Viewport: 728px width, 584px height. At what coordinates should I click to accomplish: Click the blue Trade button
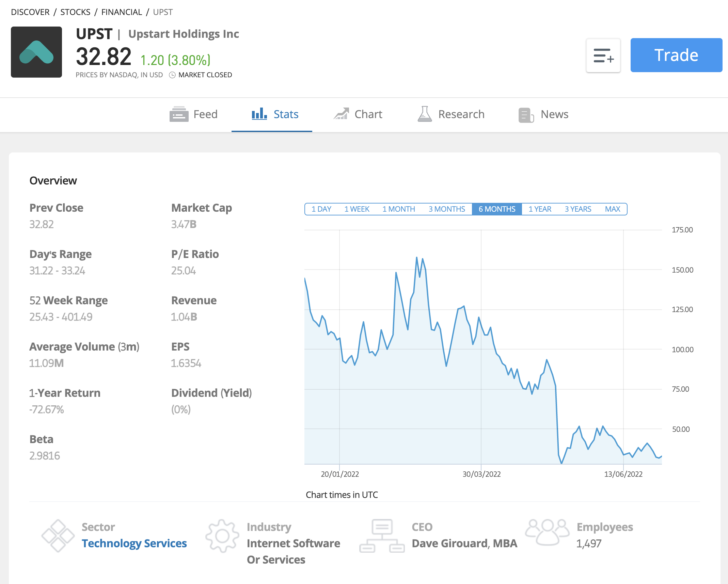676,55
